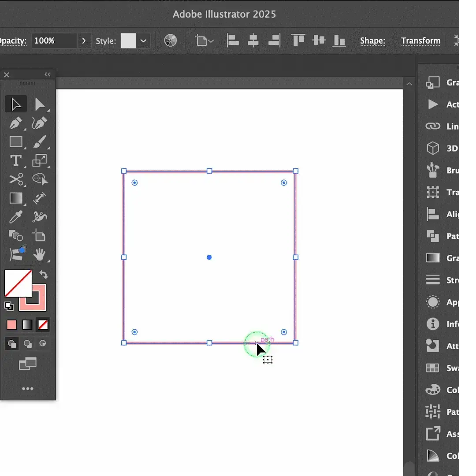Screen dimensions: 476x476
Task: Click the pink fill color swatch
Action: (x=11, y=324)
